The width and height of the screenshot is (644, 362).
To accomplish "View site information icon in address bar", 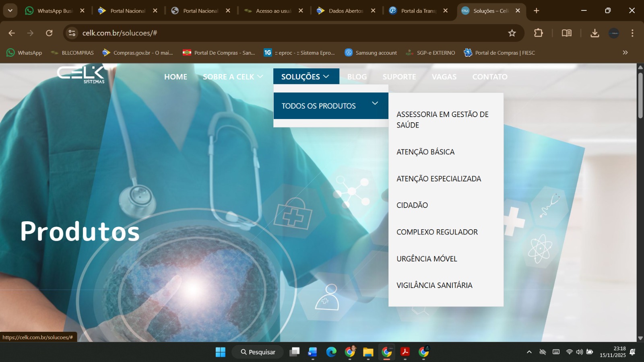I will (x=72, y=33).
